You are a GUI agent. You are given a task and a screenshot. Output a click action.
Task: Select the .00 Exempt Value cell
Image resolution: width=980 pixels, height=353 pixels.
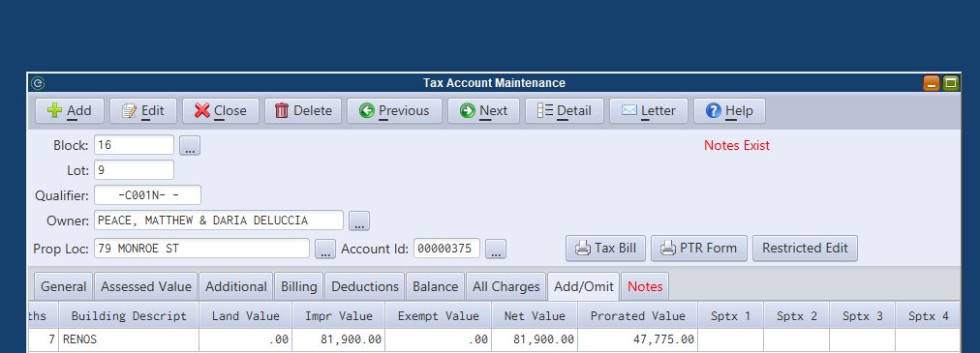[x=438, y=339]
